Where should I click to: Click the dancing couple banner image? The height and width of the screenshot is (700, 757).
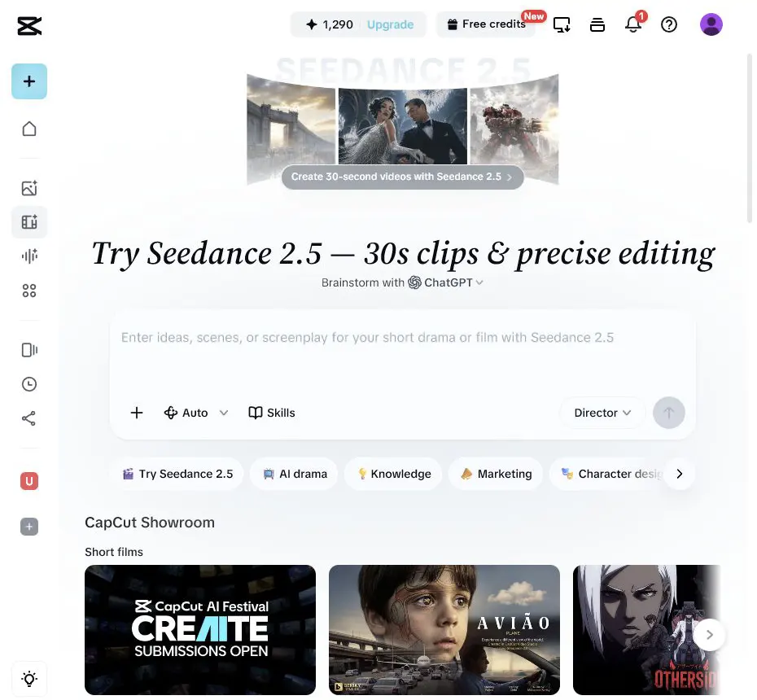403,126
